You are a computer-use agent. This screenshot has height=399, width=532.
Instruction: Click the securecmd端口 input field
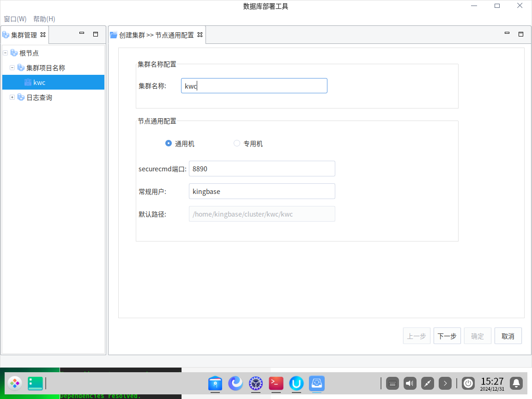pyautogui.click(x=262, y=169)
